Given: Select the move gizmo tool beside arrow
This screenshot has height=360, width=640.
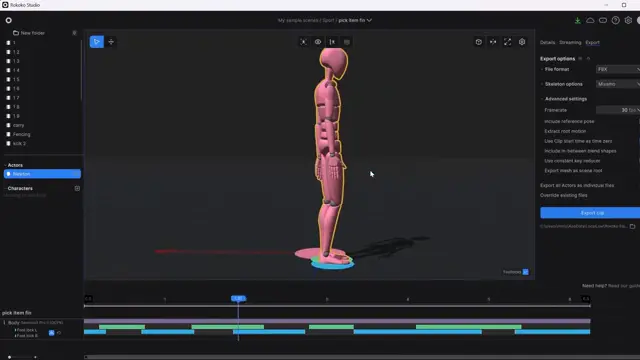Looking at the screenshot, I should [x=111, y=42].
